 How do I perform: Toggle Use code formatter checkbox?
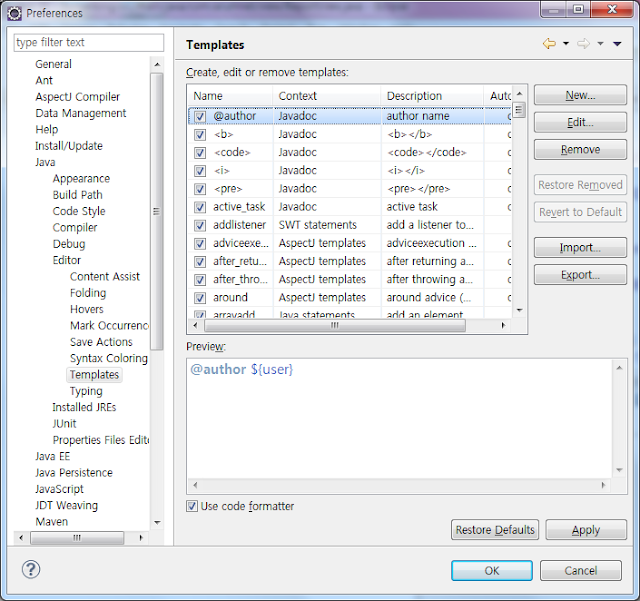[192, 506]
